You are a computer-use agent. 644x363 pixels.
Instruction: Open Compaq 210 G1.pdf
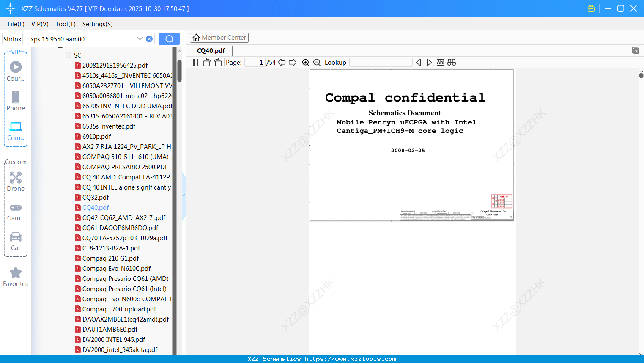tap(110, 258)
